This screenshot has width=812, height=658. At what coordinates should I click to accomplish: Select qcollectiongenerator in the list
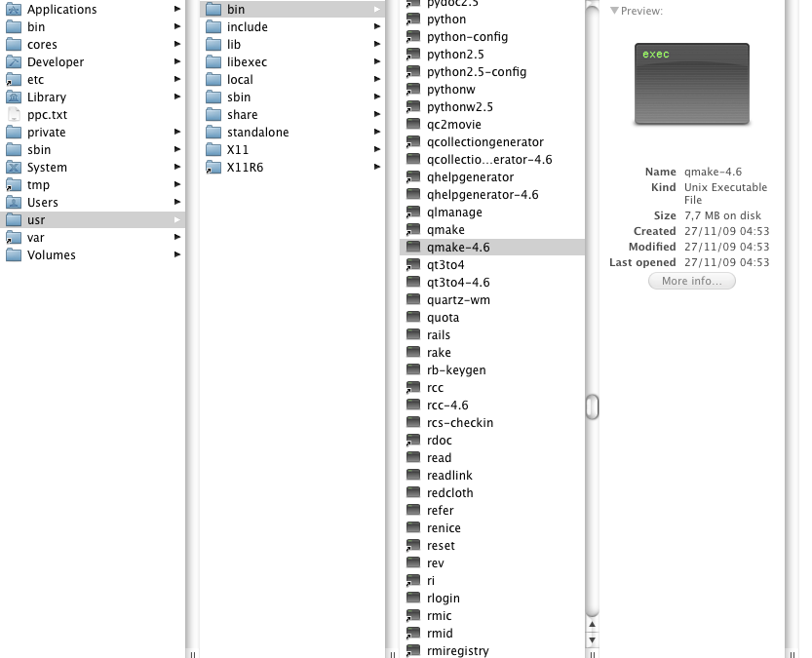(x=485, y=142)
